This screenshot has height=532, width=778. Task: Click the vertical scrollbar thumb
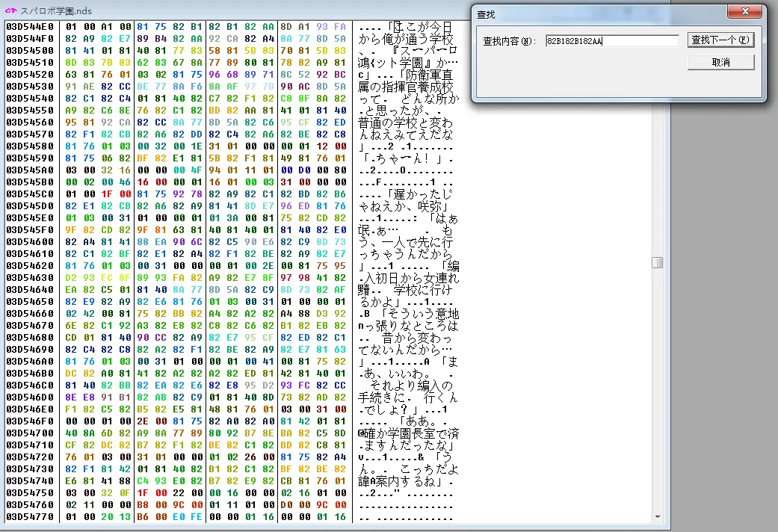(657, 262)
